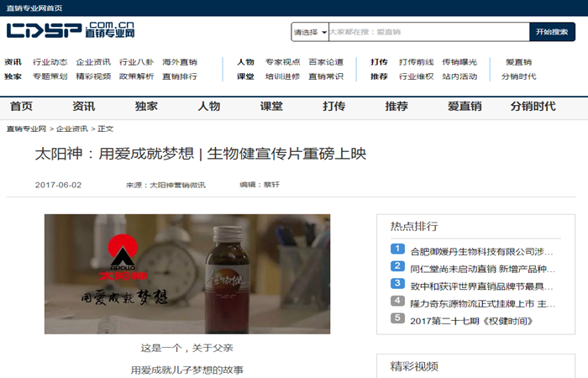
Task: Open 行业八卦 link
Action: click(x=136, y=62)
